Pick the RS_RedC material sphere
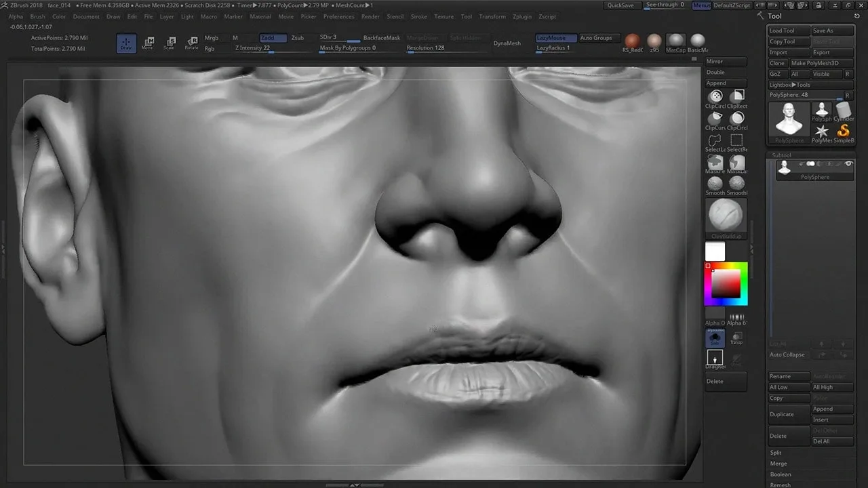This screenshot has height=488, width=868. coord(632,43)
